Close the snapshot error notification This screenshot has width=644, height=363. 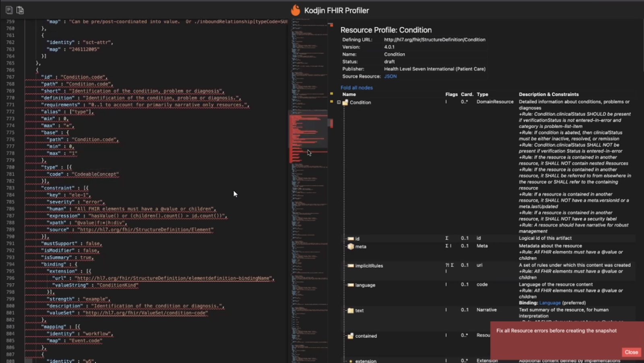(631, 352)
